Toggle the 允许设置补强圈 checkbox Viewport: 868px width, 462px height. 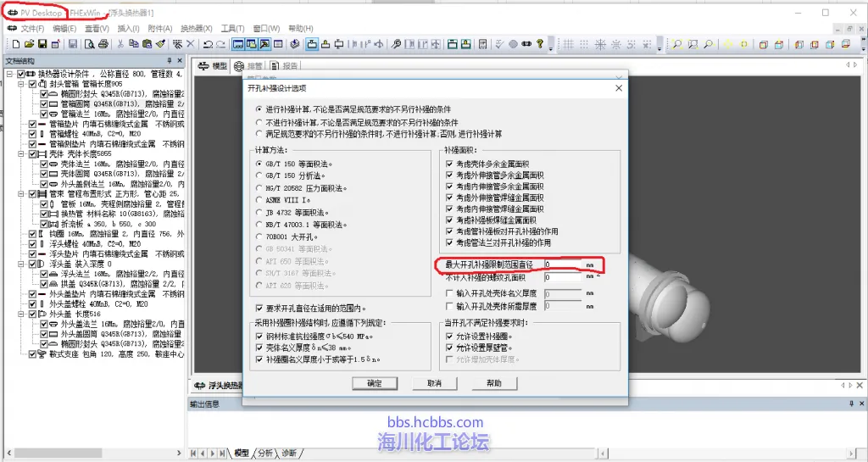(x=450, y=337)
